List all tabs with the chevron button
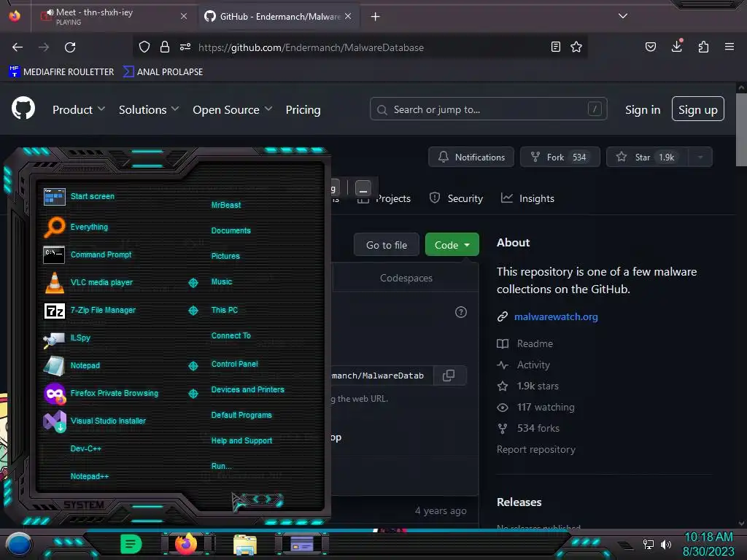This screenshot has height=560, width=747. [623, 16]
